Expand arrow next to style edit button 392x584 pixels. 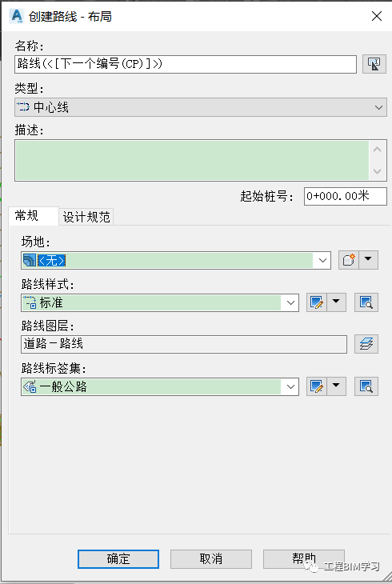pos(337,302)
